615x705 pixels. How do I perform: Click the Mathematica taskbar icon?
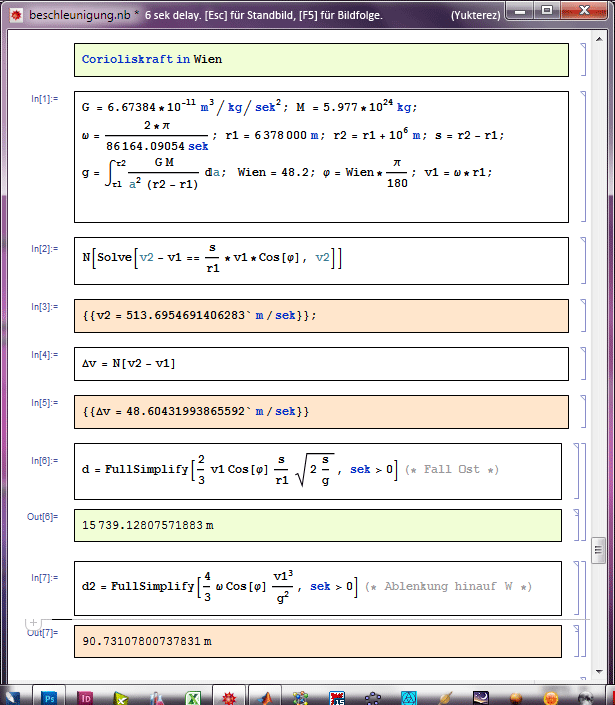point(229,698)
